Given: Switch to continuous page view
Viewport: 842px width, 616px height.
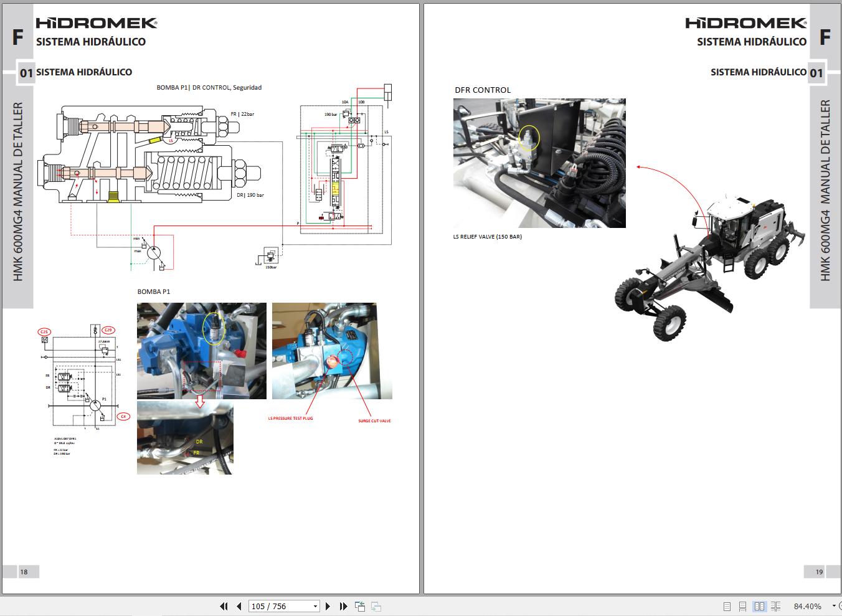Looking at the screenshot, I should coord(742,606).
